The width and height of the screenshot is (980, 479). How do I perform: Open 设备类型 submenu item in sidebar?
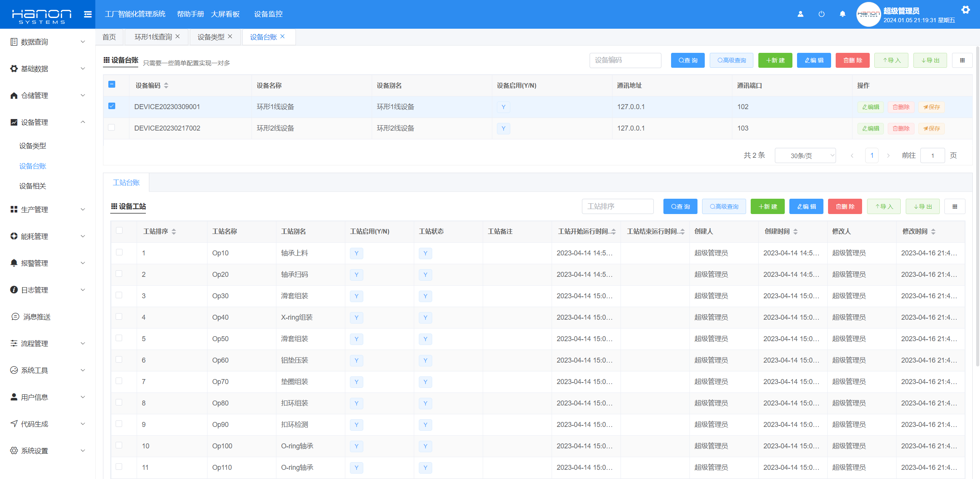point(33,146)
